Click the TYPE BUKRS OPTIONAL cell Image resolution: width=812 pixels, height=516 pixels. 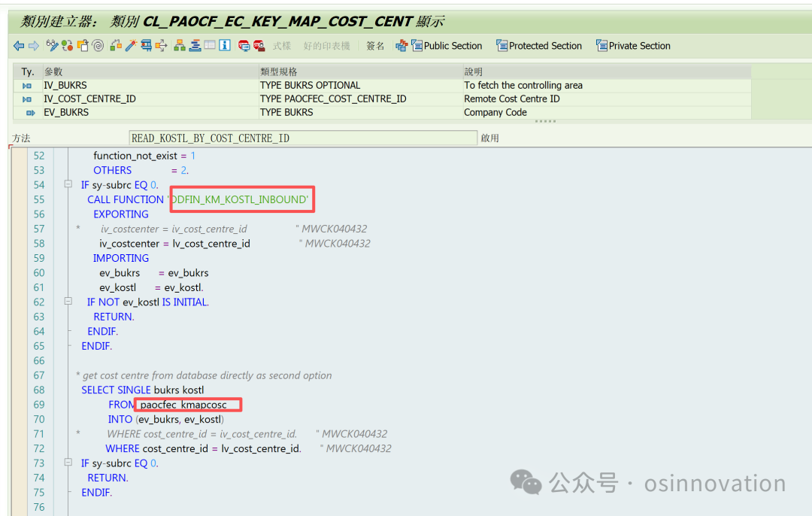point(360,86)
